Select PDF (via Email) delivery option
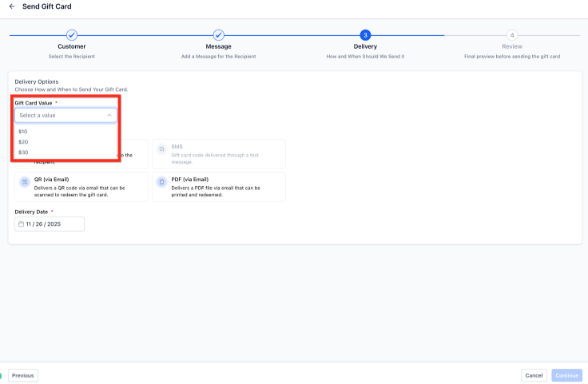Viewport: 588px width, 384px height. click(218, 187)
